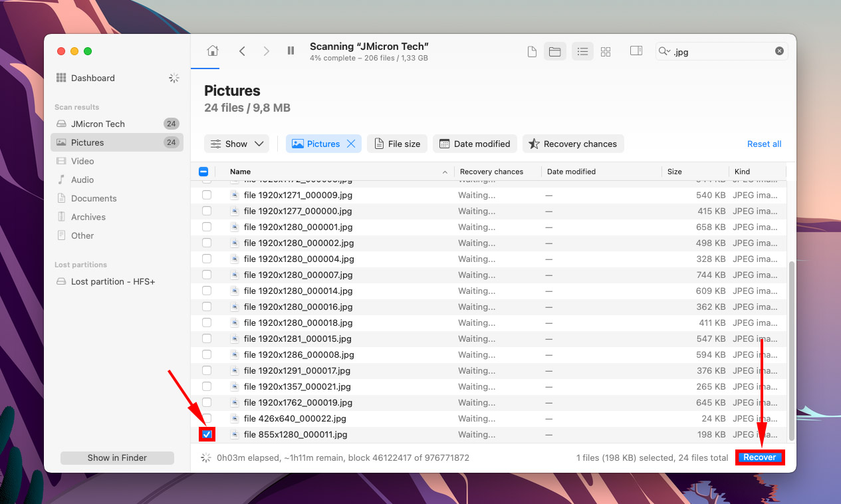
Task: Switch to file view document icon
Action: click(x=532, y=52)
